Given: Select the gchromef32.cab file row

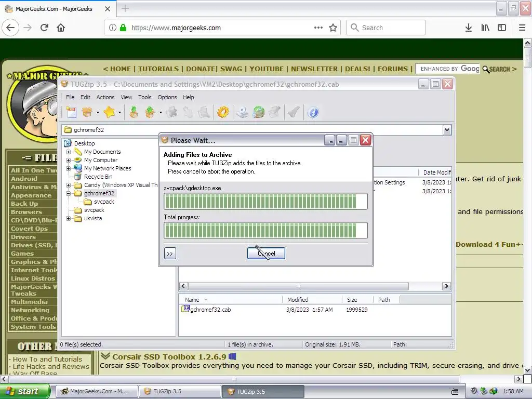Looking at the screenshot, I should click(x=210, y=310).
